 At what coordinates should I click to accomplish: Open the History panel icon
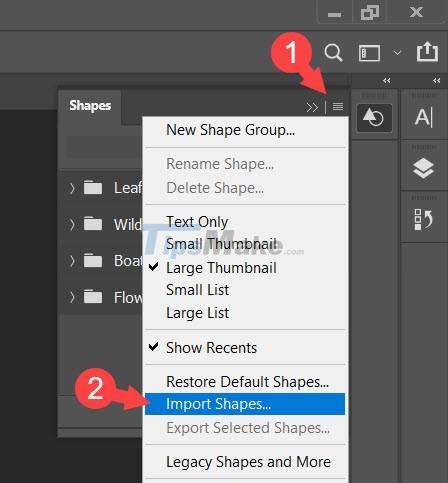423,220
